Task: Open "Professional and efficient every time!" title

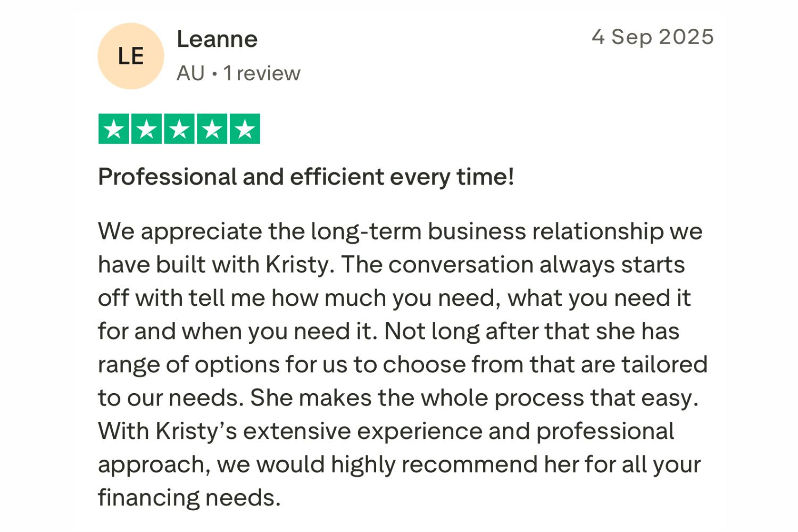Action: pyautogui.click(x=306, y=177)
